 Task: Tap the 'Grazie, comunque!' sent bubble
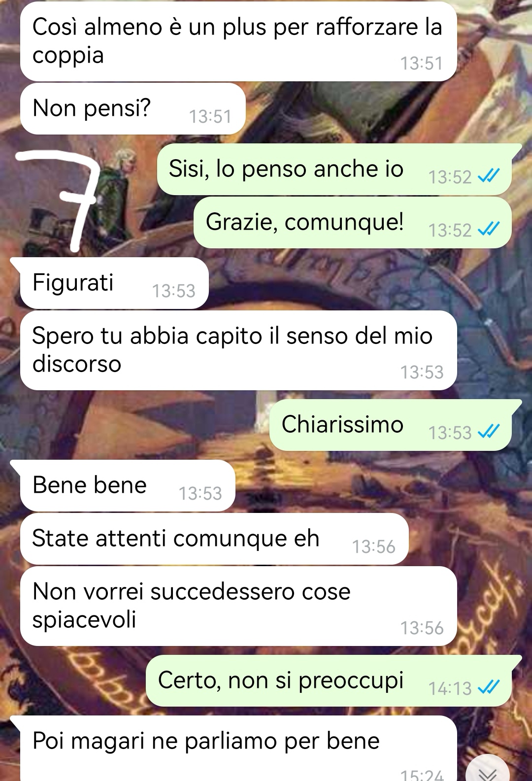[353, 222]
